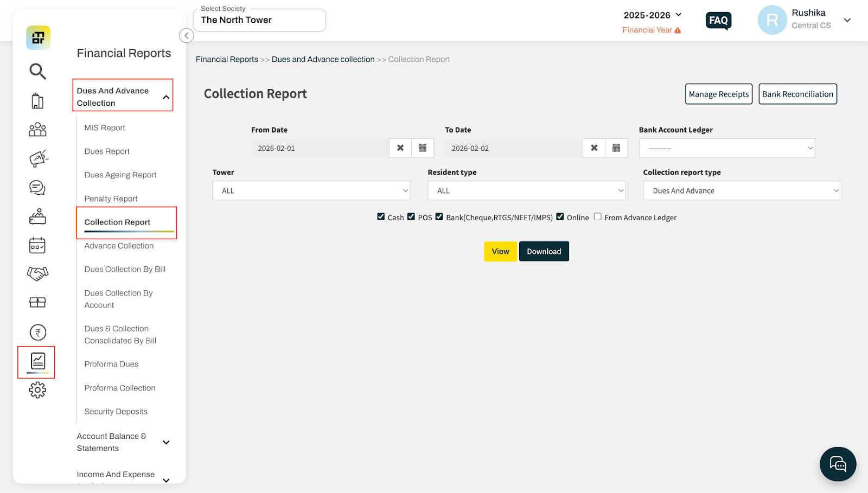This screenshot has width=868, height=493.
Task: Click the yellow View button
Action: click(x=500, y=252)
